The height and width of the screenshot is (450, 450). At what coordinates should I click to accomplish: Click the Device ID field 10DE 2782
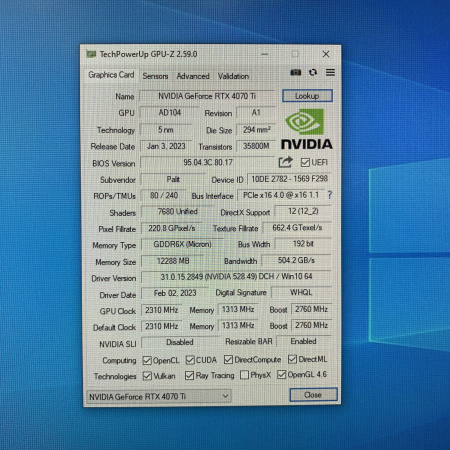click(289, 179)
